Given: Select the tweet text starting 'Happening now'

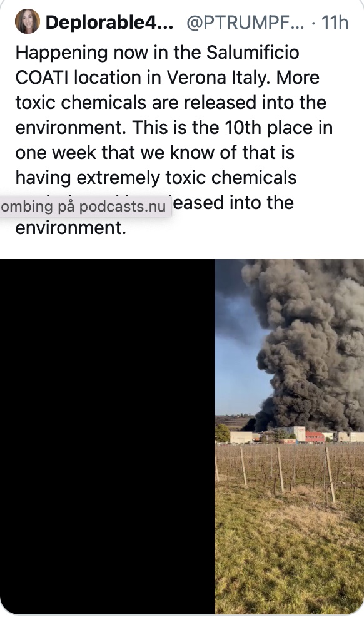Looking at the screenshot, I should click(x=174, y=140).
